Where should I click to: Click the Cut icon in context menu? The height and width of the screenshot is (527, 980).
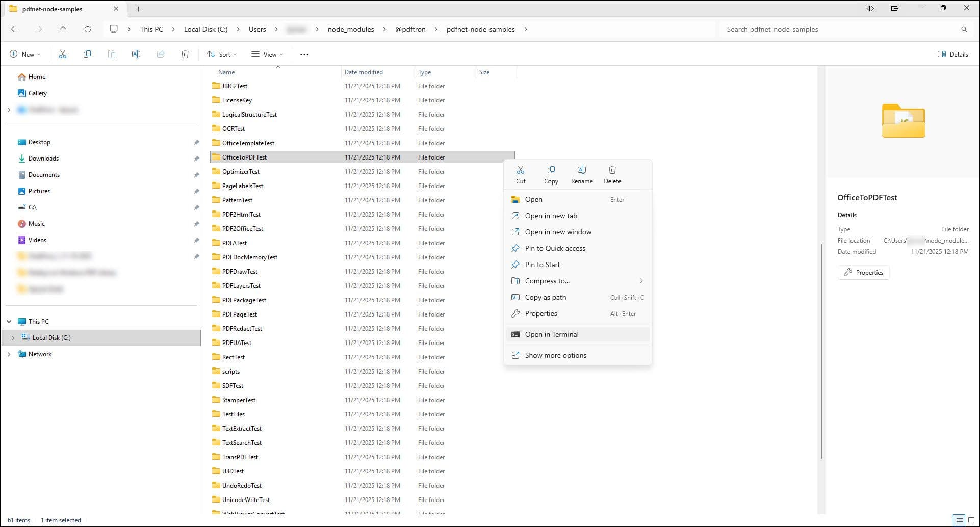[x=521, y=174]
